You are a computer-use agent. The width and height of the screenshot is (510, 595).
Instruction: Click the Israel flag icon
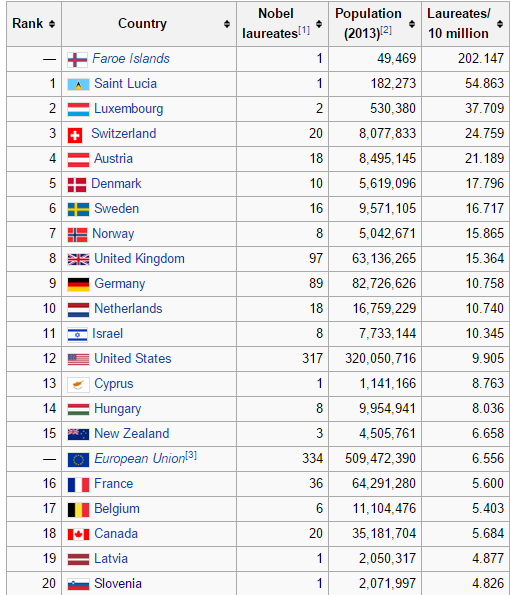click(x=77, y=335)
